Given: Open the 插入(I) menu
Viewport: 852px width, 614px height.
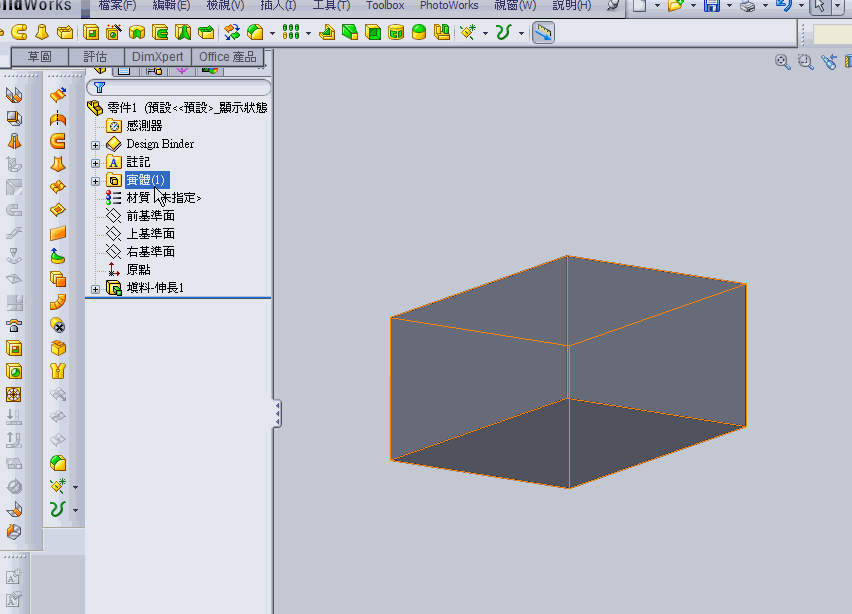Looking at the screenshot, I should coord(278,5).
